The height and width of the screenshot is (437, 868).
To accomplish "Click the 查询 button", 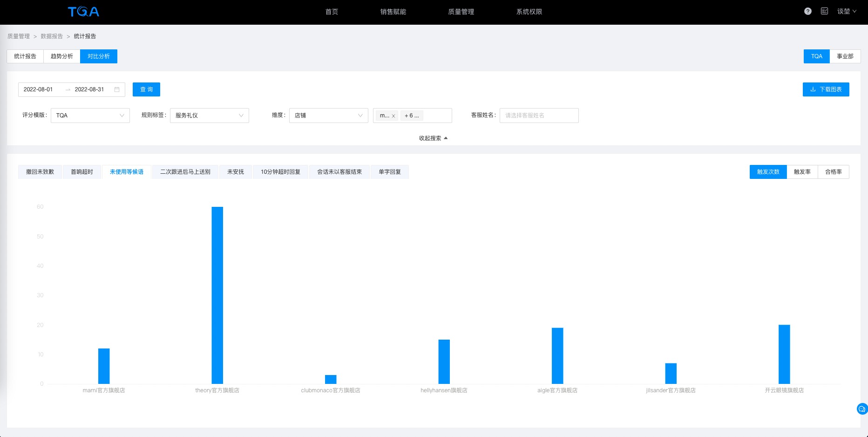I will coord(146,89).
